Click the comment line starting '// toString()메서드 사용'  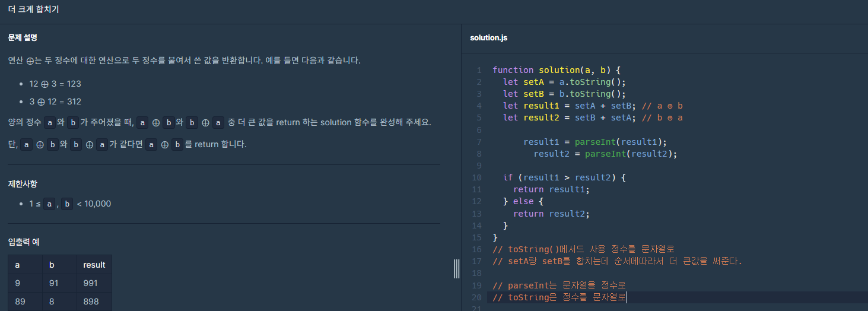click(583, 249)
